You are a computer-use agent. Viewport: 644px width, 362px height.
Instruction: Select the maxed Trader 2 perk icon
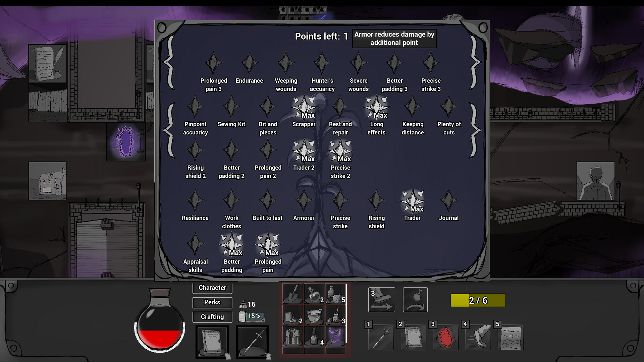point(304,151)
